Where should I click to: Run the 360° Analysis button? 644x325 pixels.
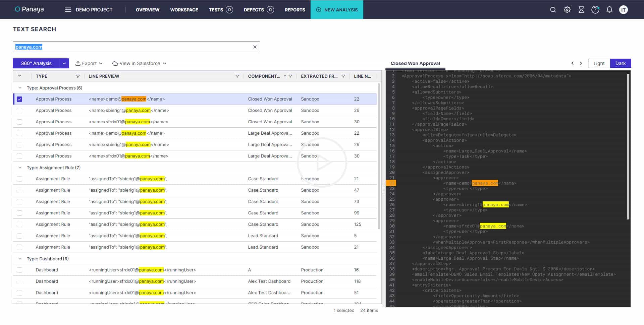36,63
